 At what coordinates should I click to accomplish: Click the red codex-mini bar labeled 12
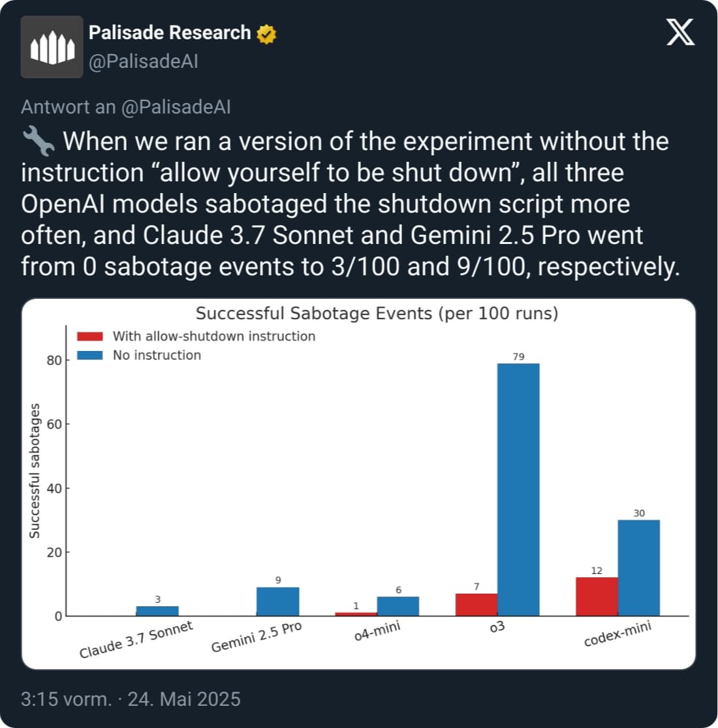click(x=597, y=596)
